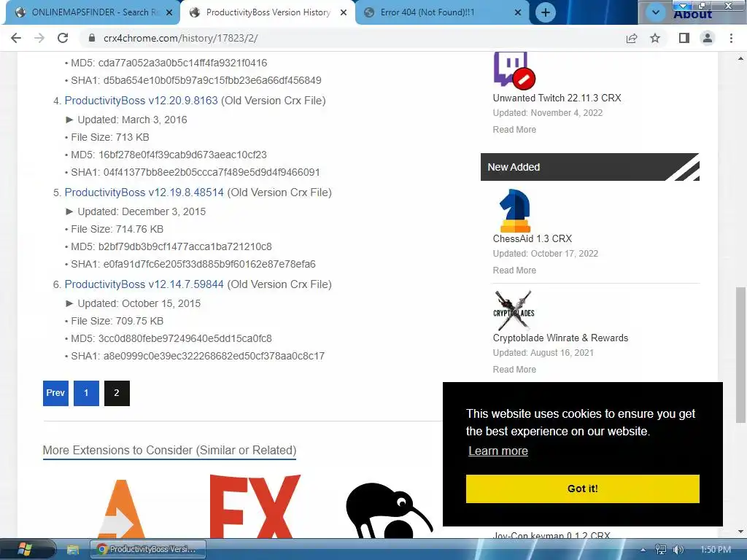
Task: Select the ProductivityBoss Version History tab
Action: [x=268, y=12]
